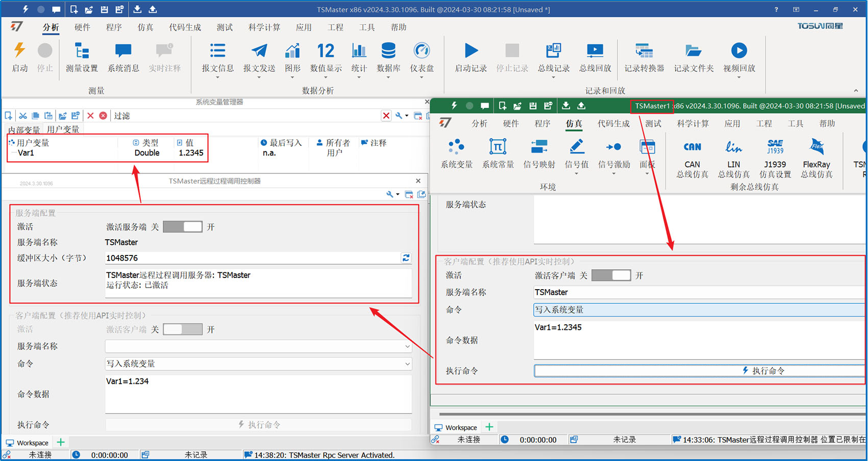Click the 过滤 filter field
The height and width of the screenshot is (461, 868).
pyautogui.click(x=247, y=116)
